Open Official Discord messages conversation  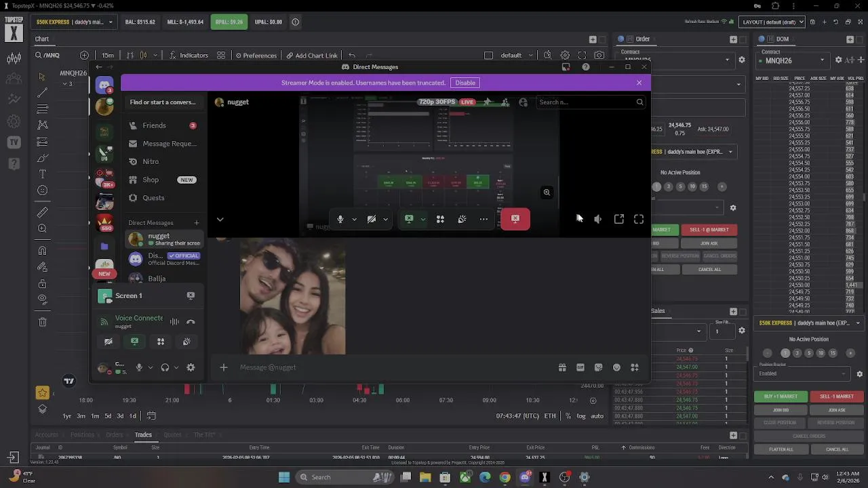coord(163,259)
